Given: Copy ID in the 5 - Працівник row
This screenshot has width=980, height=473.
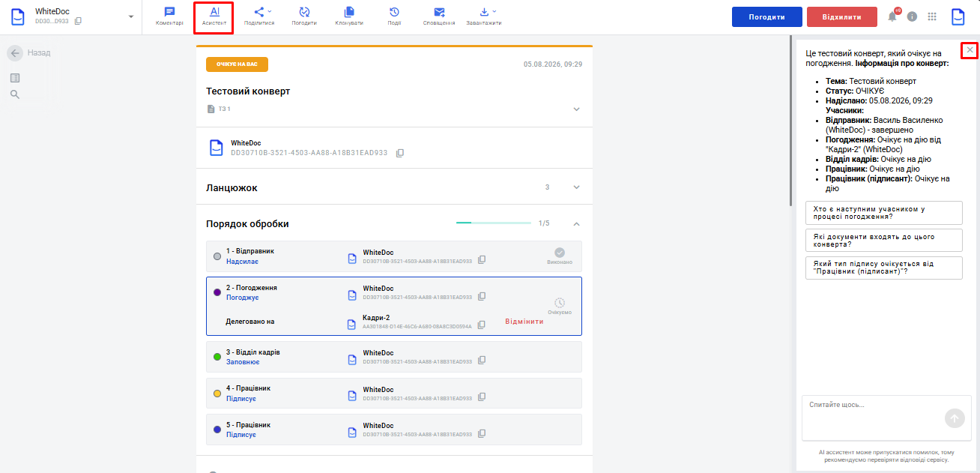Looking at the screenshot, I should (x=482, y=433).
